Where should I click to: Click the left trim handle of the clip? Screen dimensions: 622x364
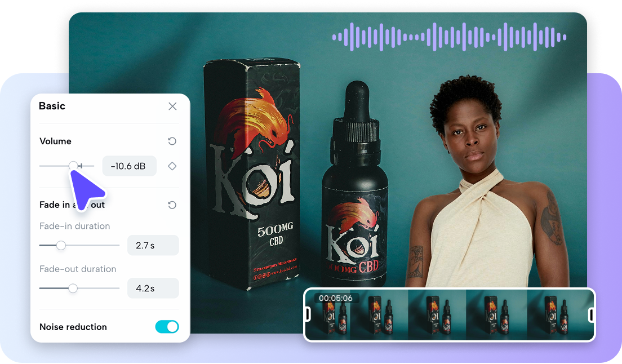[x=308, y=314]
